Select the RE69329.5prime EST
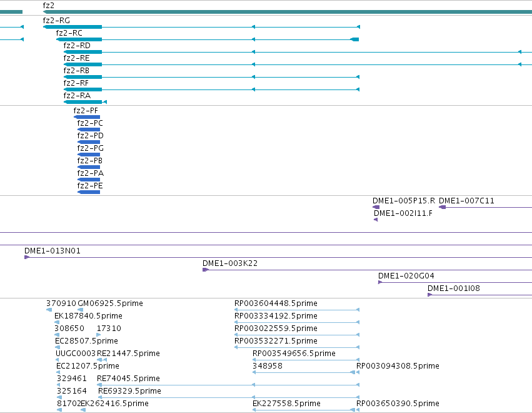The height and width of the screenshot is (413, 532). click(229, 397)
